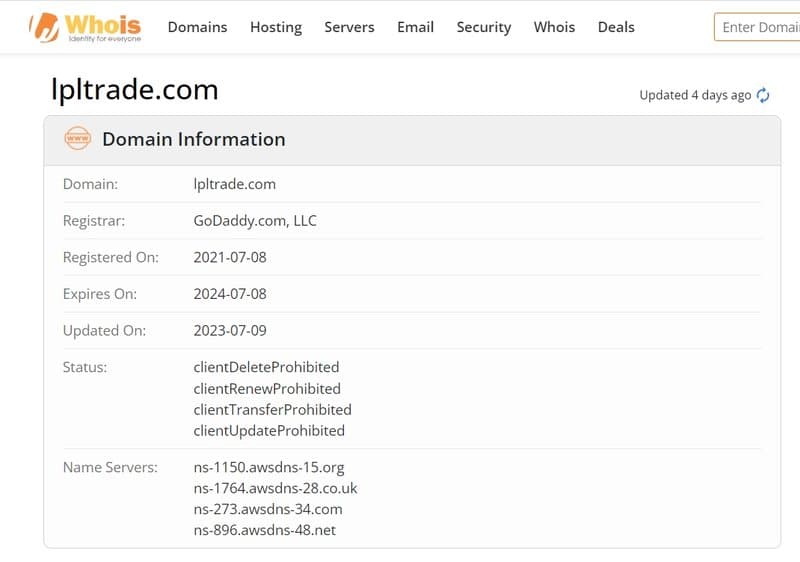Screen dimensions: 800x562
Task: Click the clientDeleteProhibited status
Action: 266,367
